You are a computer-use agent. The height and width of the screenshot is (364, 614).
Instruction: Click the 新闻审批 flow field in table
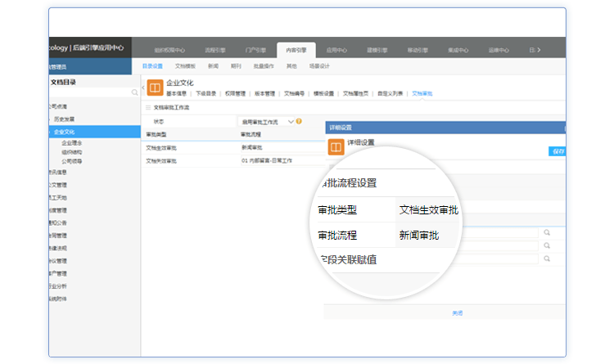pyautogui.click(x=253, y=147)
